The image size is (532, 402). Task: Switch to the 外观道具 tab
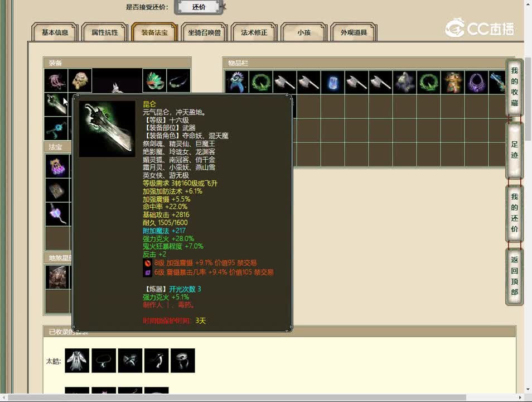coord(352,32)
